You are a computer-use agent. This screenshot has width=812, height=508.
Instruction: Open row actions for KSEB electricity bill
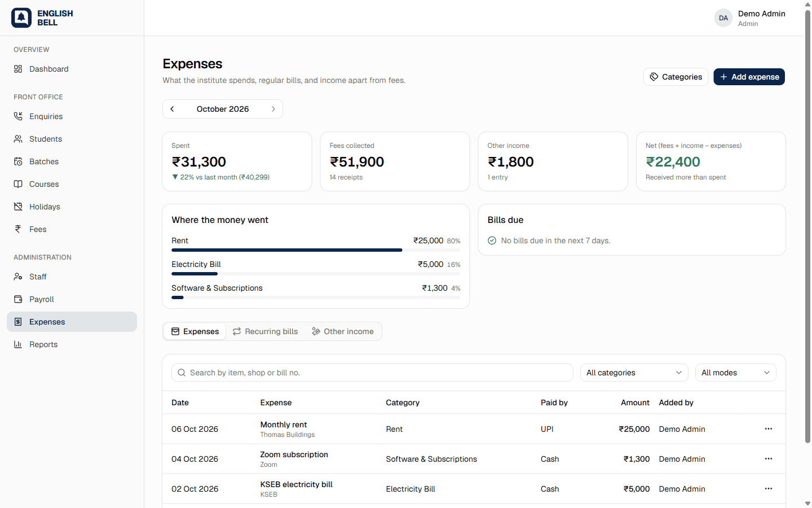(x=769, y=489)
